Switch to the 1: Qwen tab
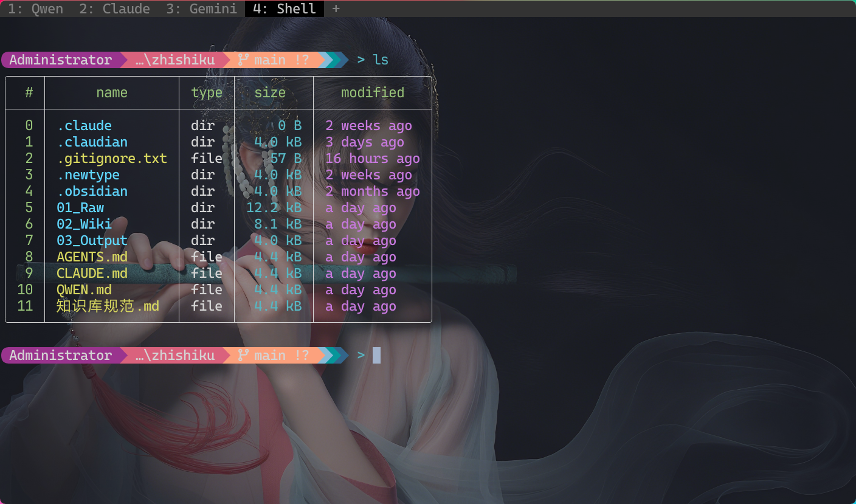 pos(35,9)
